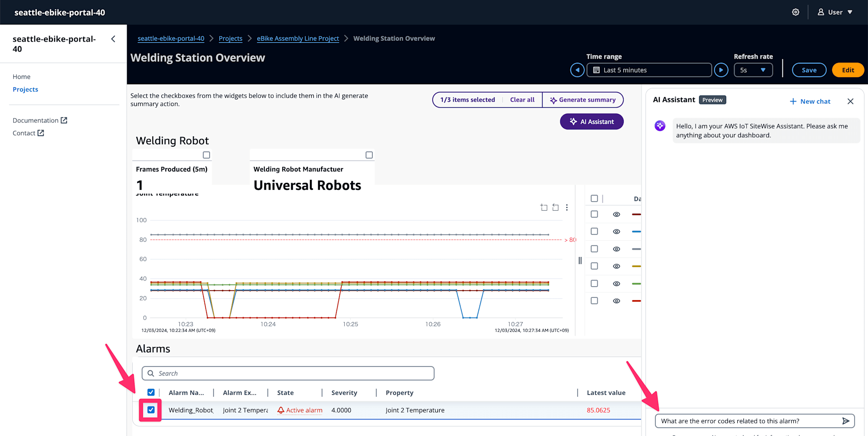Screen dimensions: 868x436
Task: Toggle visibility of green series
Action: (616, 284)
